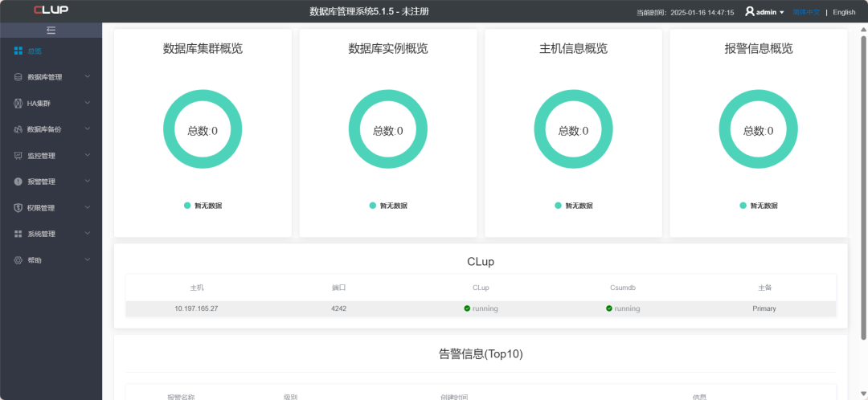Click the Primary role cell
This screenshot has height=400, width=868.
tap(764, 308)
